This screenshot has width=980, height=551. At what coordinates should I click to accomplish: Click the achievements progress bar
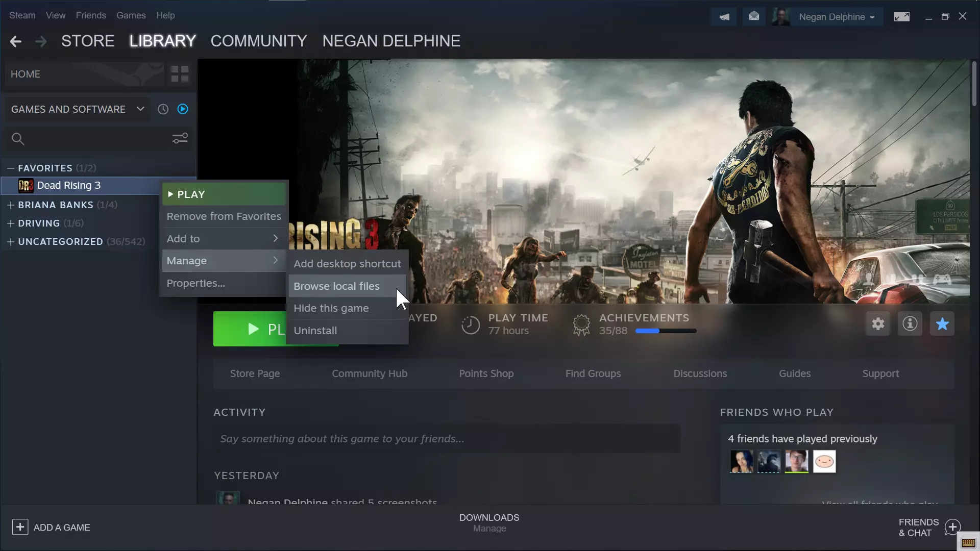point(666,331)
